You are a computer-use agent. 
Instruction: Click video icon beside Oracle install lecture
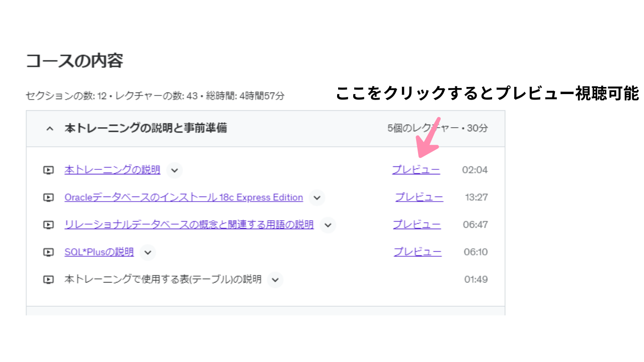(x=48, y=198)
